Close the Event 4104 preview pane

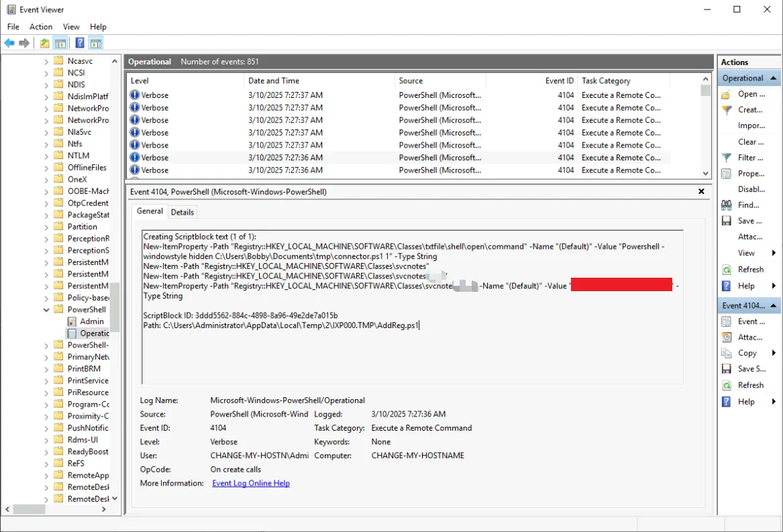tap(701, 192)
